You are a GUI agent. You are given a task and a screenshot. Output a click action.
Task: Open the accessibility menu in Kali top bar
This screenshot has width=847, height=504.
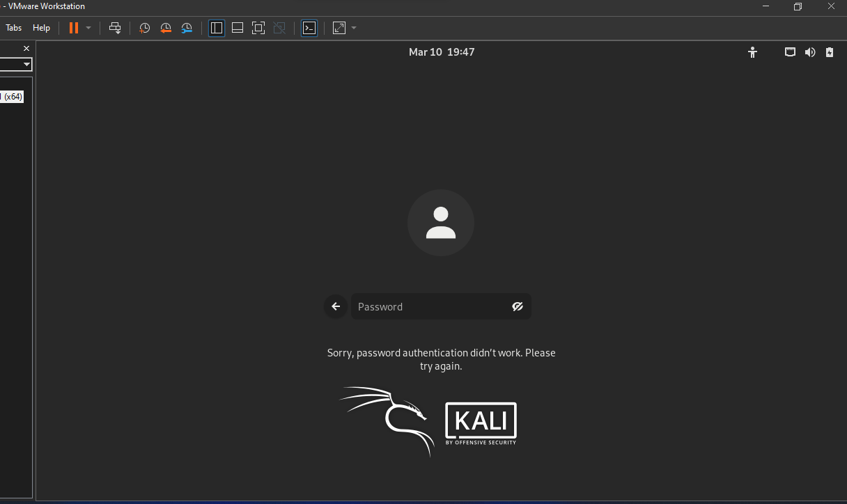752,52
